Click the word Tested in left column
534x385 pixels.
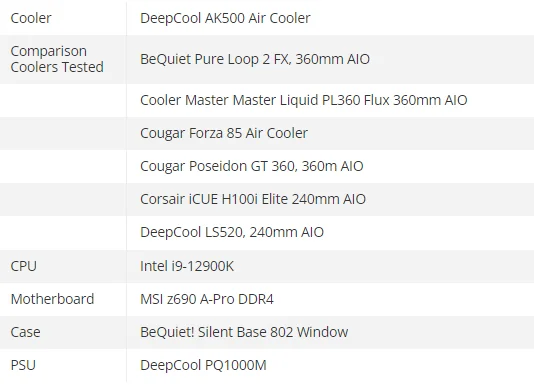tap(84, 67)
